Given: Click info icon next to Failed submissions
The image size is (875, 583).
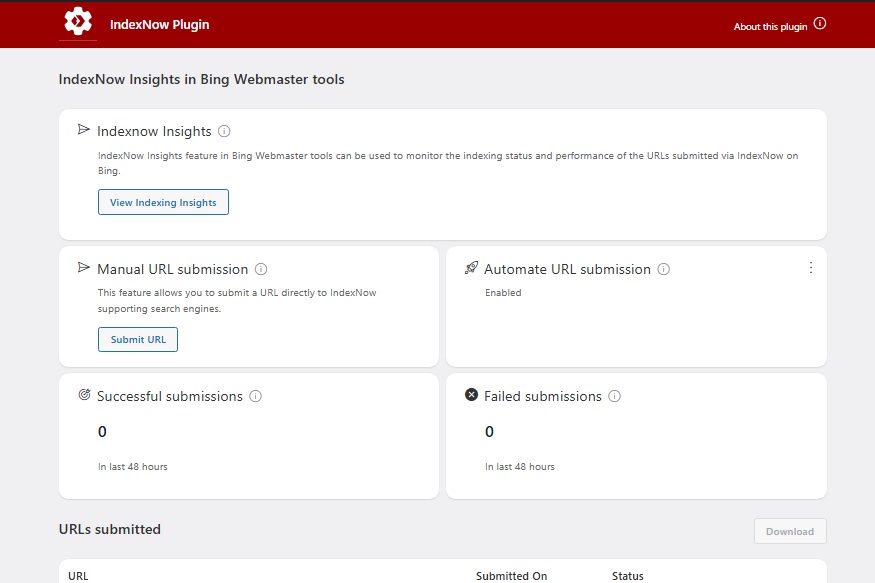Looking at the screenshot, I should click(614, 396).
